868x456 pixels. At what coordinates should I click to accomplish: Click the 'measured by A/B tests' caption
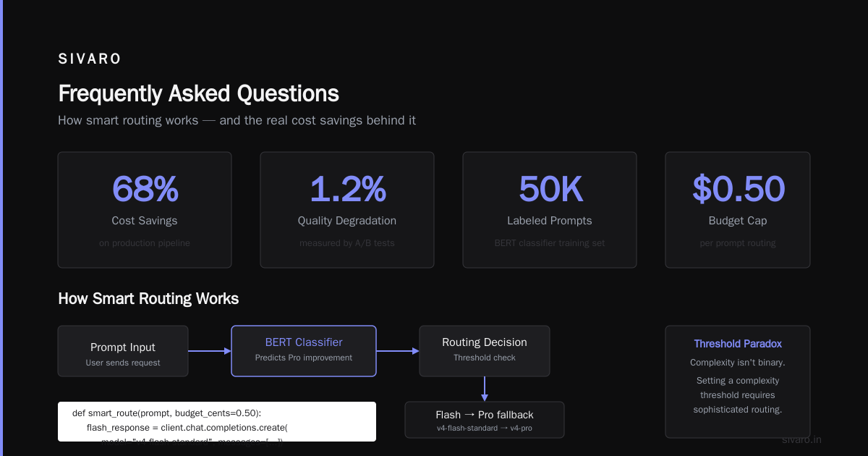point(347,243)
